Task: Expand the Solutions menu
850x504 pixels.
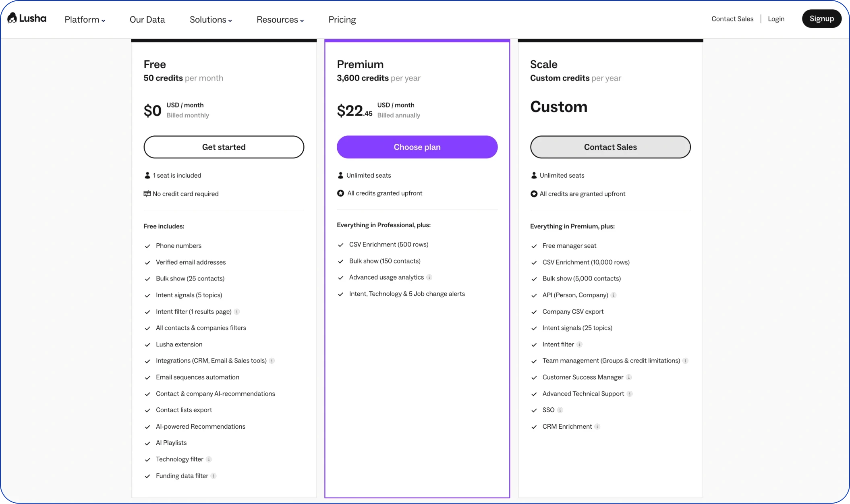Action: [211, 19]
